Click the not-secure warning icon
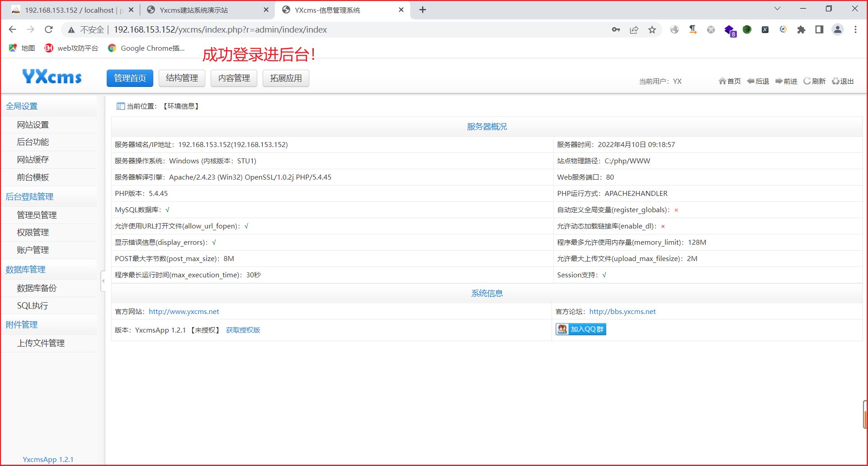 coord(71,30)
